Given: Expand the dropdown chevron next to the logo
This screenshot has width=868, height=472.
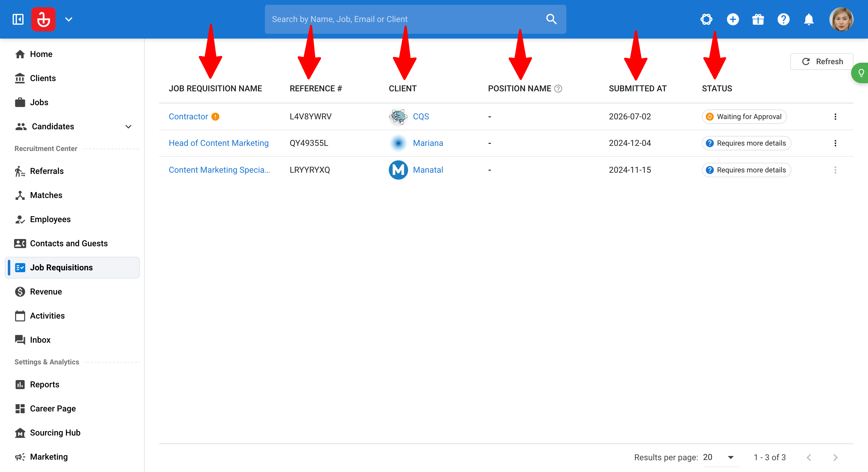Looking at the screenshot, I should (69, 19).
